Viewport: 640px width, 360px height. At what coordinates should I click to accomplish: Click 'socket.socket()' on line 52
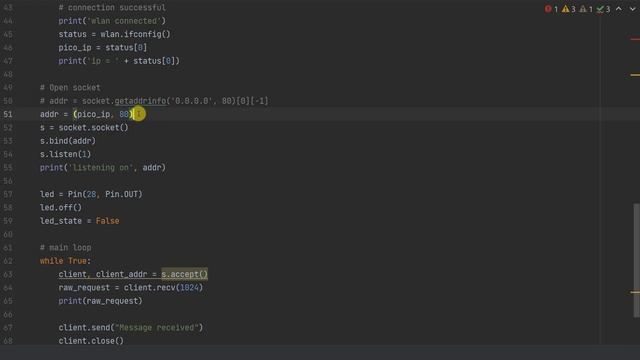point(93,128)
